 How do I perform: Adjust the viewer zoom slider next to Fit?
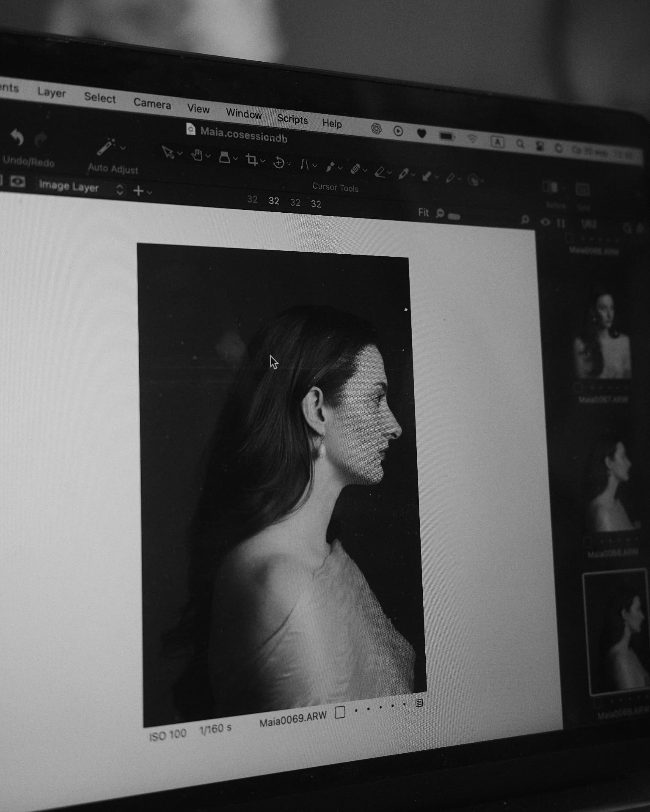[x=454, y=217]
